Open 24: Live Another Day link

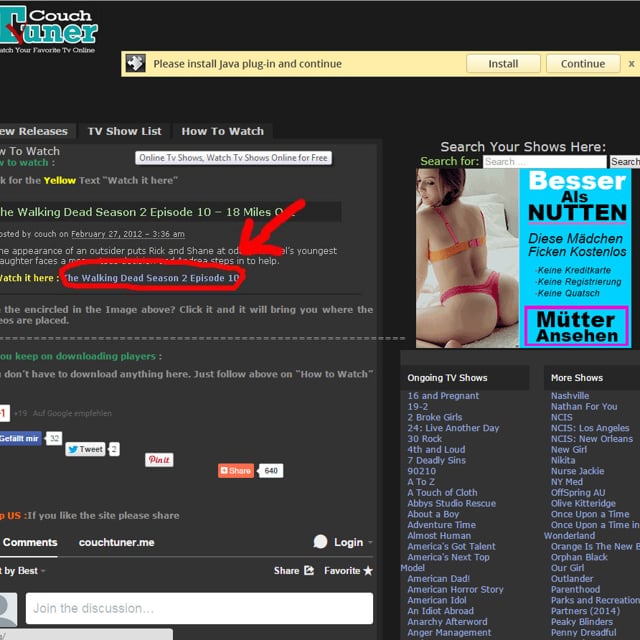point(453,428)
